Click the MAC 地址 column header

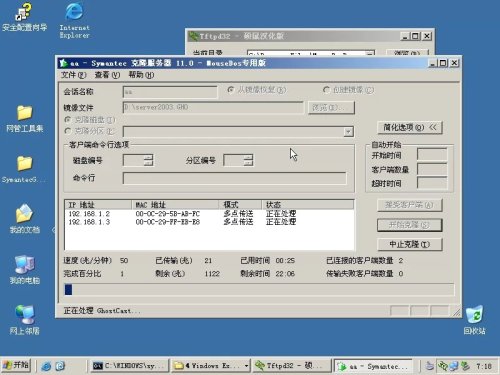175,204
